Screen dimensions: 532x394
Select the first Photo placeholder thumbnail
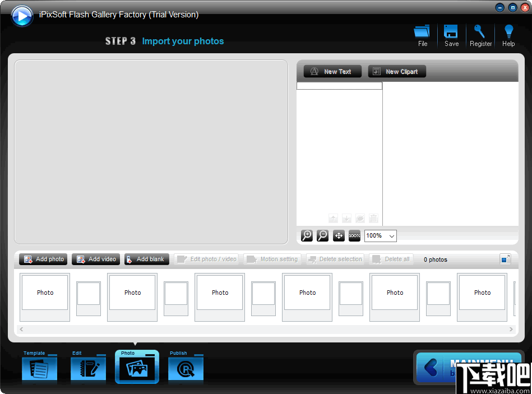point(45,293)
